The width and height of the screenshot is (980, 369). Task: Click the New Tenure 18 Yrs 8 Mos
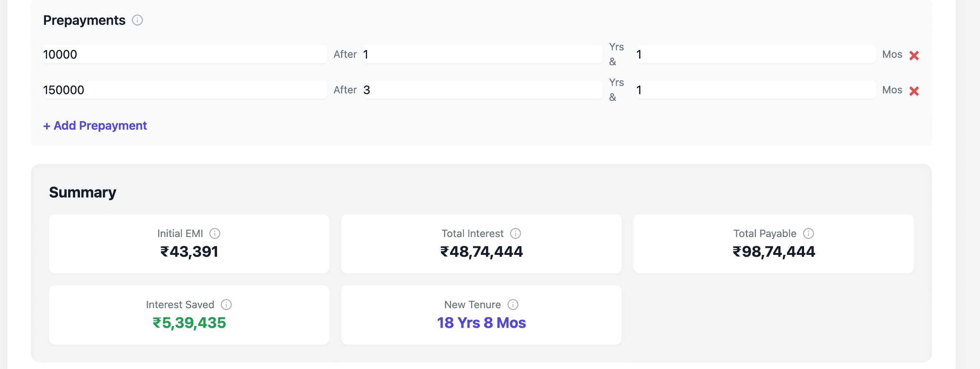(x=481, y=323)
